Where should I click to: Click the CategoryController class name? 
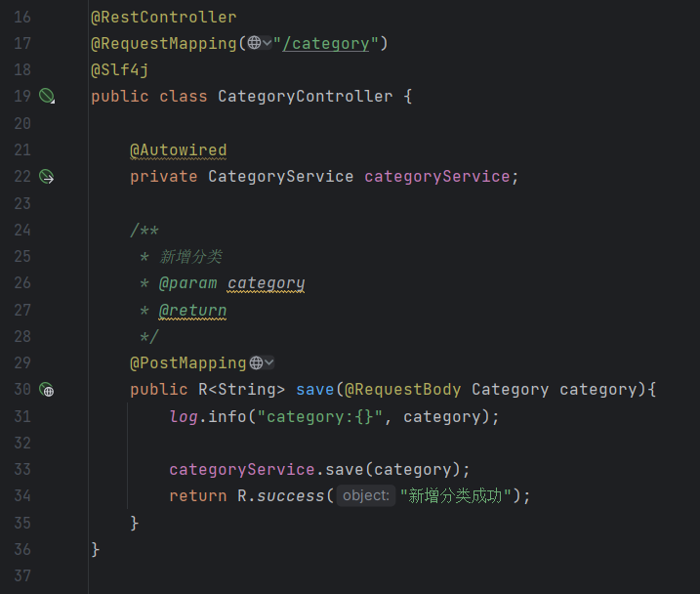click(x=306, y=96)
